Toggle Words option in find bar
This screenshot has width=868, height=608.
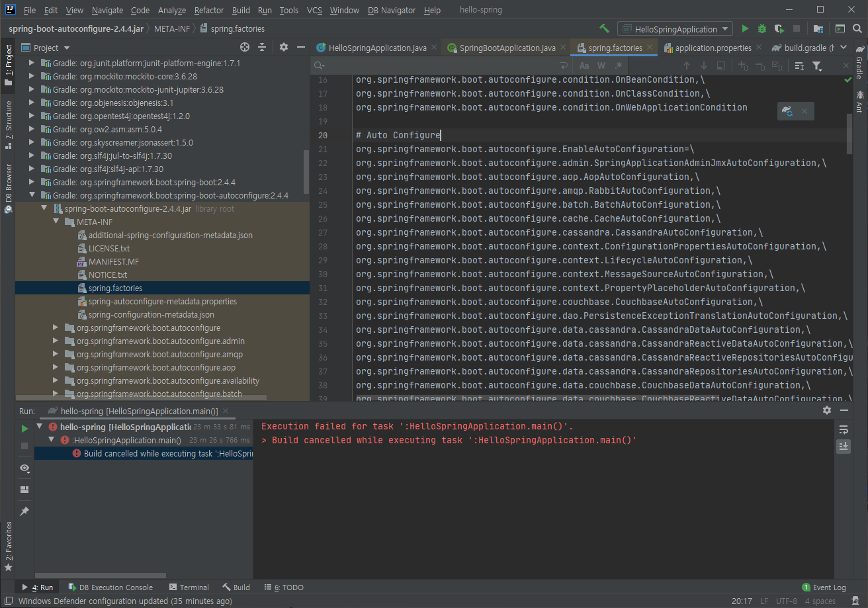[601, 65]
